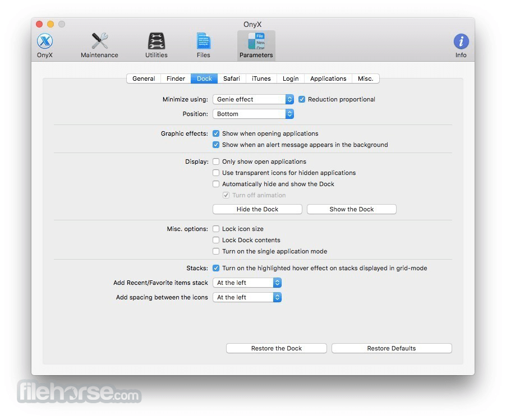
Task: Click the Show the Dock button
Action: click(351, 209)
